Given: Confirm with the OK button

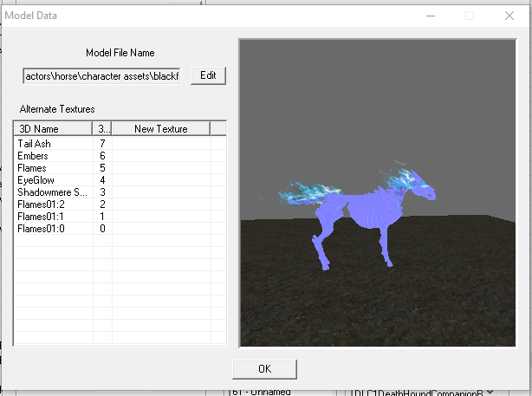Looking at the screenshot, I should [264, 369].
